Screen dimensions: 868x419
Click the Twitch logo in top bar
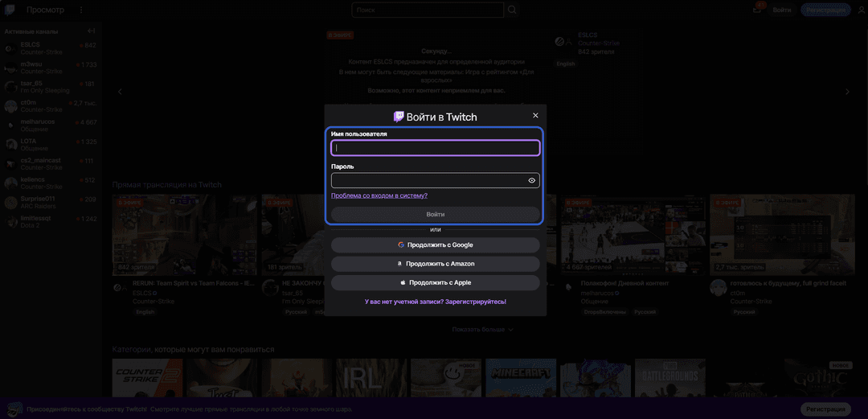pos(10,10)
